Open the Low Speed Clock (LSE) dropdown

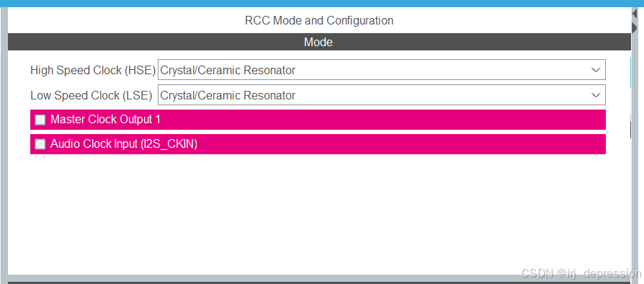click(382, 95)
